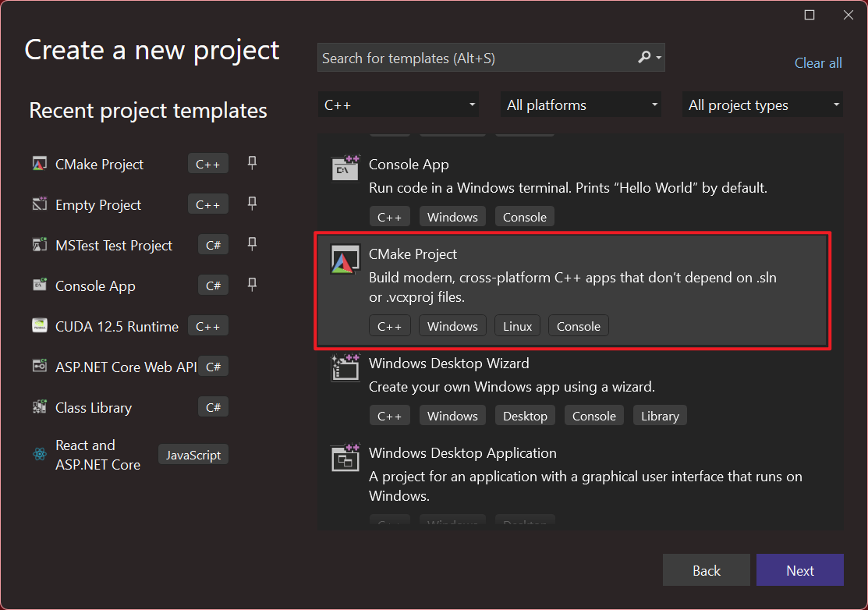
Task: Click the ASP.NET Core Web API icon
Action: tap(40, 367)
